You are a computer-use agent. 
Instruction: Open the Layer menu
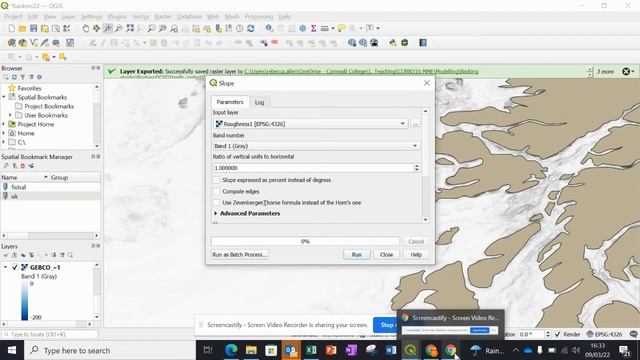click(68, 17)
